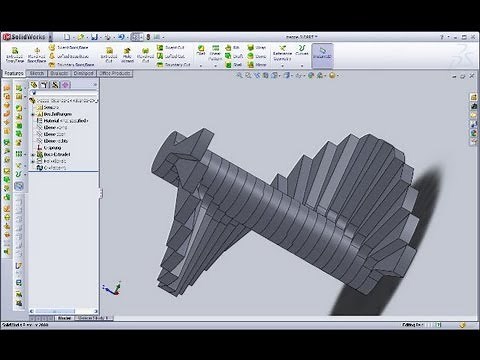This screenshot has width=480, height=360.
Task: Select the Revolved Boss/Base tool
Action: point(37,55)
